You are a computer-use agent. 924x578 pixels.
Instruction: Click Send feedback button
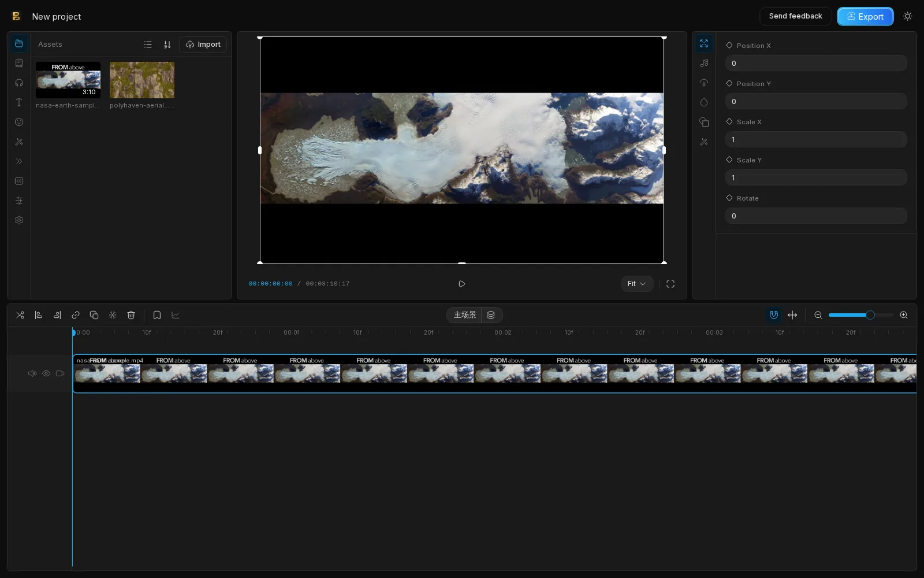pos(795,16)
